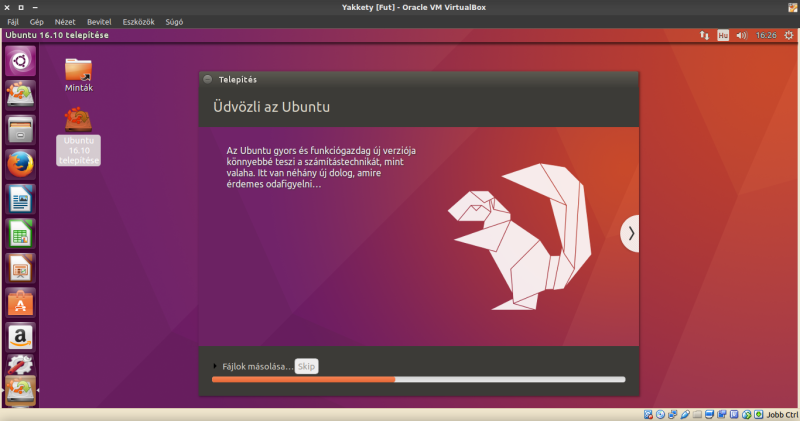
Task: Open LibreOffice Calc spreadsheet icon
Action: coord(21,233)
